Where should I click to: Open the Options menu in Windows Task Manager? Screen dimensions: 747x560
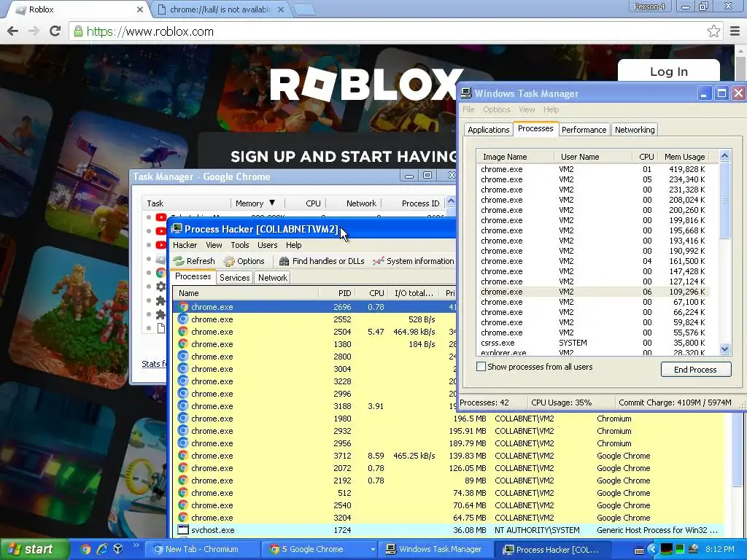click(x=496, y=109)
